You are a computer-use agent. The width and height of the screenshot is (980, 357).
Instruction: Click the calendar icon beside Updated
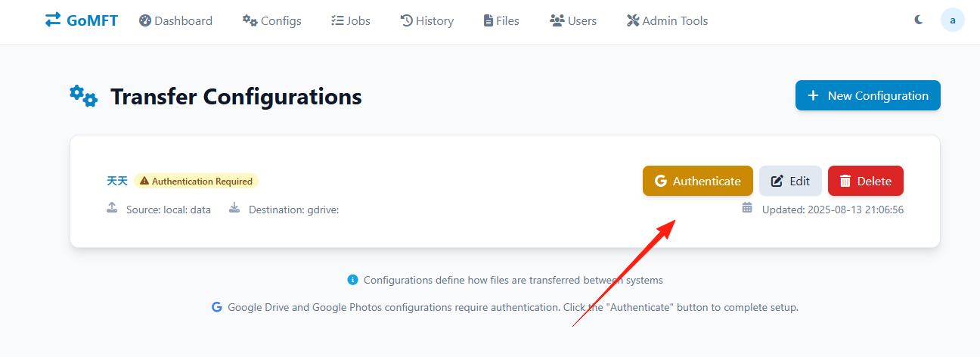747,207
